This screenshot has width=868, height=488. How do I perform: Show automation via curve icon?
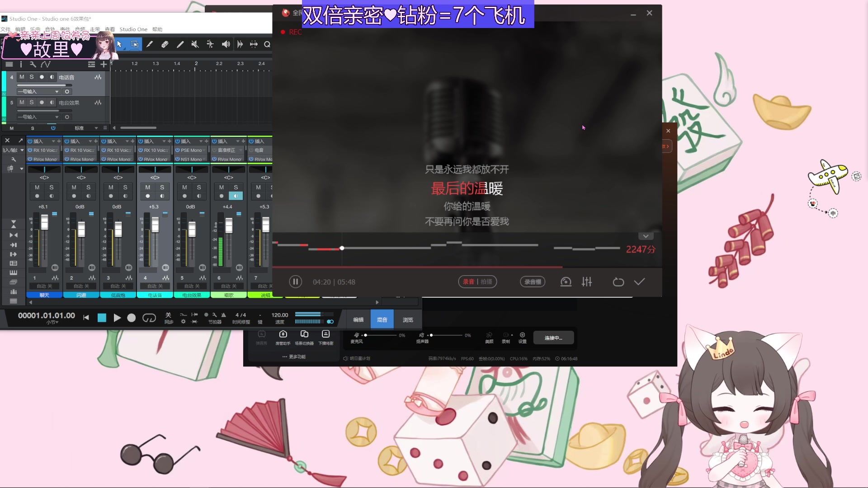pyautogui.click(x=45, y=65)
